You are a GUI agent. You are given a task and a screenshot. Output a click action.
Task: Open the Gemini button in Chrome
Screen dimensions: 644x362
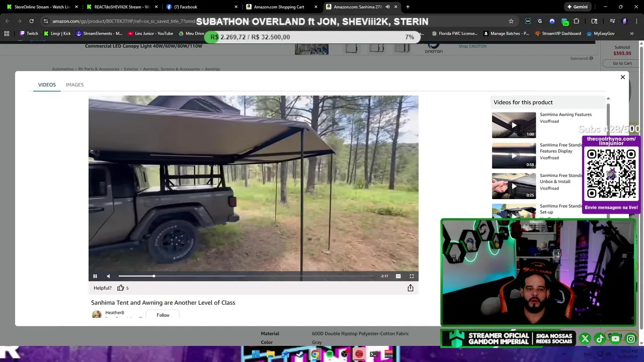tap(577, 7)
